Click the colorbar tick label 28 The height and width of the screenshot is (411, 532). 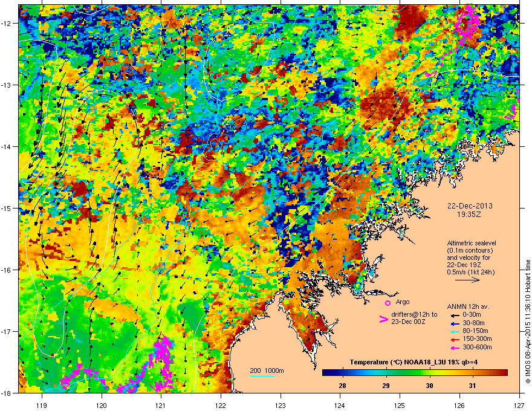click(342, 386)
